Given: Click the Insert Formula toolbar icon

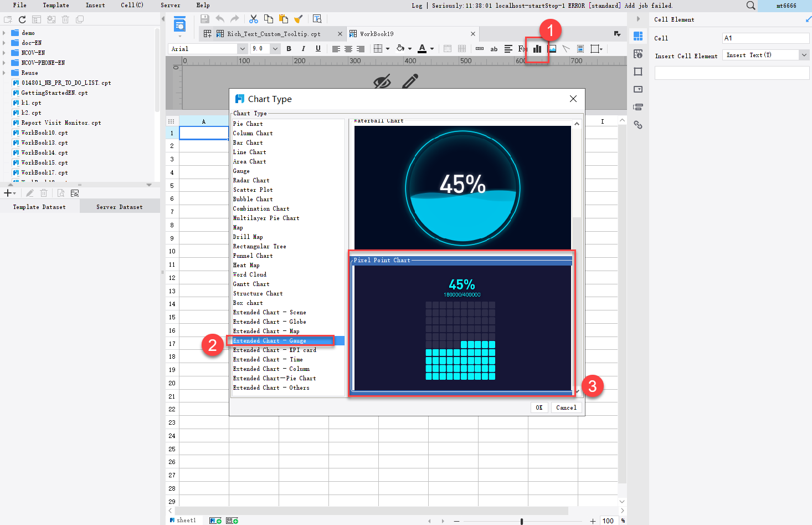Looking at the screenshot, I should pyautogui.click(x=522, y=49).
